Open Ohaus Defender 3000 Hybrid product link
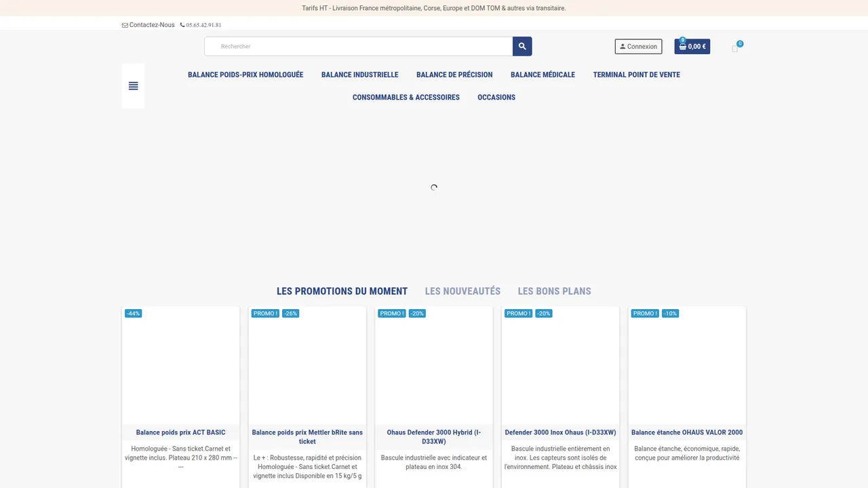The height and width of the screenshot is (488, 868). coord(434,436)
